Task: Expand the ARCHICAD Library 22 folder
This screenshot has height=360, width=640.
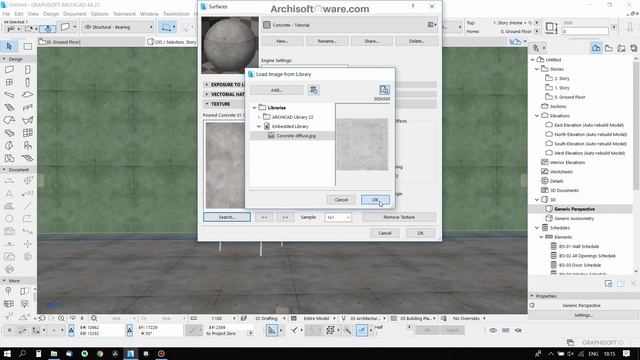Action: pyautogui.click(x=259, y=117)
